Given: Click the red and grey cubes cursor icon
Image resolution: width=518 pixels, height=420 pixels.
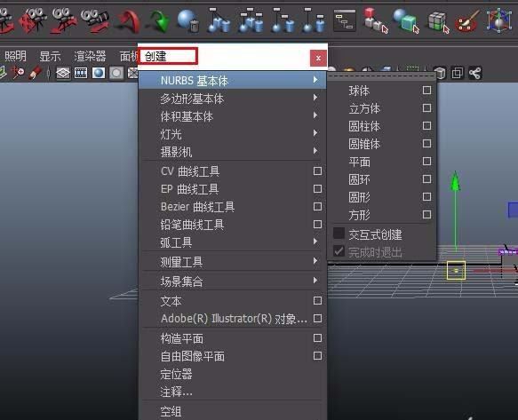Looking at the screenshot, I should (x=376, y=20).
